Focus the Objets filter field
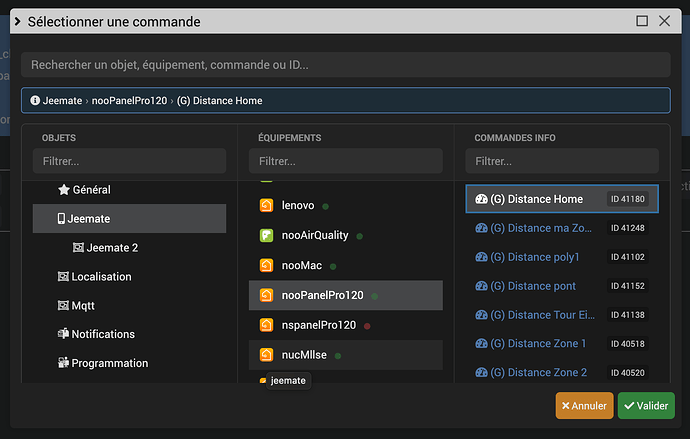This screenshot has height=439, width=690. tap(129, 161)
